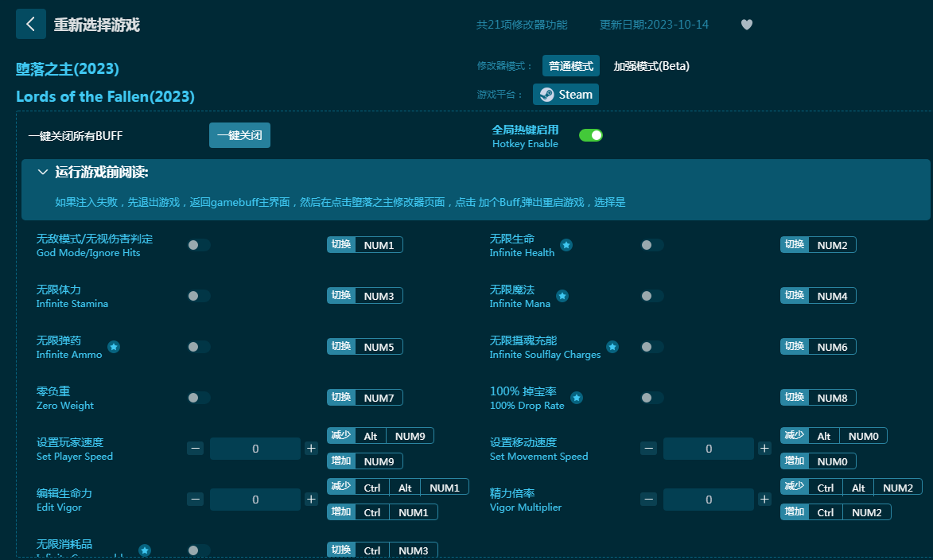Click Alt NUM0 decrease hotkey for Movement Speed

tap(834, 436)
